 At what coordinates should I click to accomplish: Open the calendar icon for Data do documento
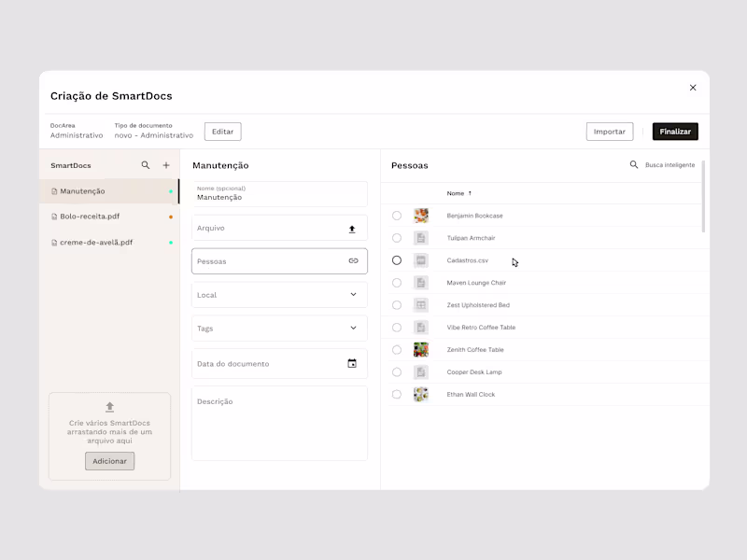(x=353, y=361)
